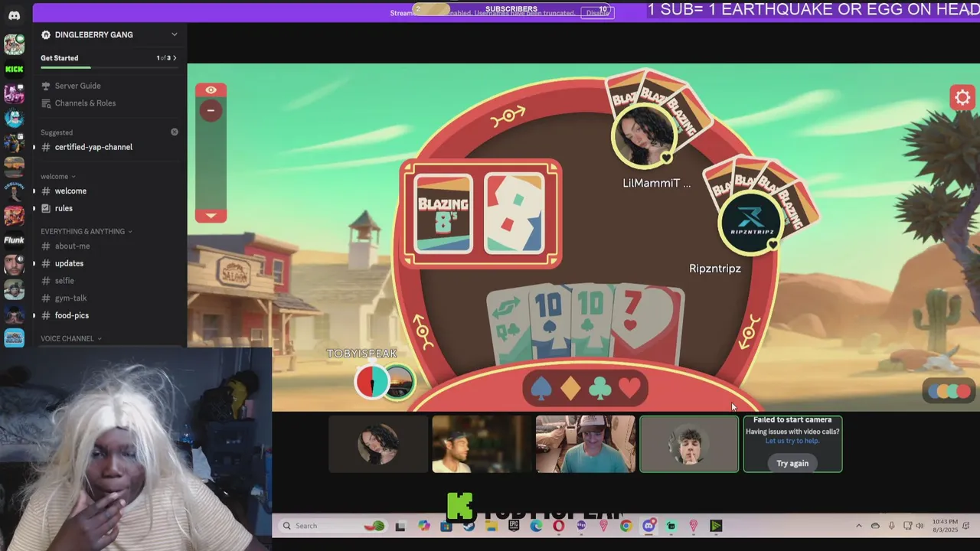
Task: Click Try again for camera
Action: coord(792,463)
